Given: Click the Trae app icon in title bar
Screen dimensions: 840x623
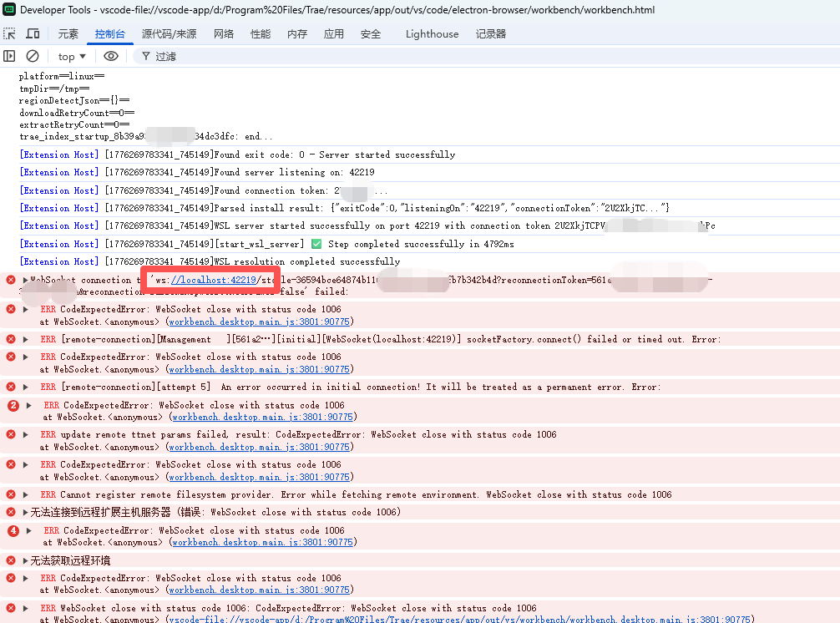Looking at the screenshot, I should tap(9, 10).
